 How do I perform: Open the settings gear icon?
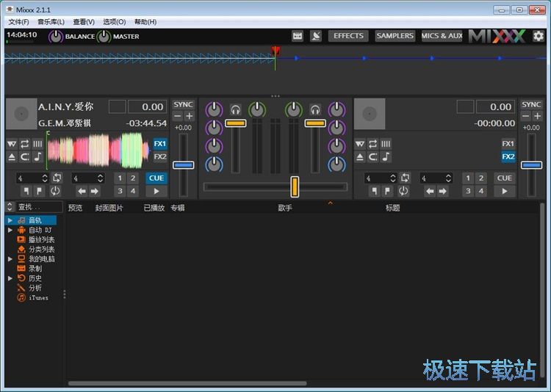pyautogui.click(x=539, y=36)
